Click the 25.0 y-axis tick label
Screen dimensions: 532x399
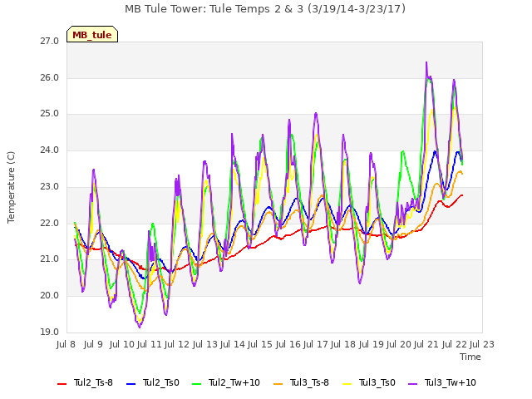(x=50, y=114)
